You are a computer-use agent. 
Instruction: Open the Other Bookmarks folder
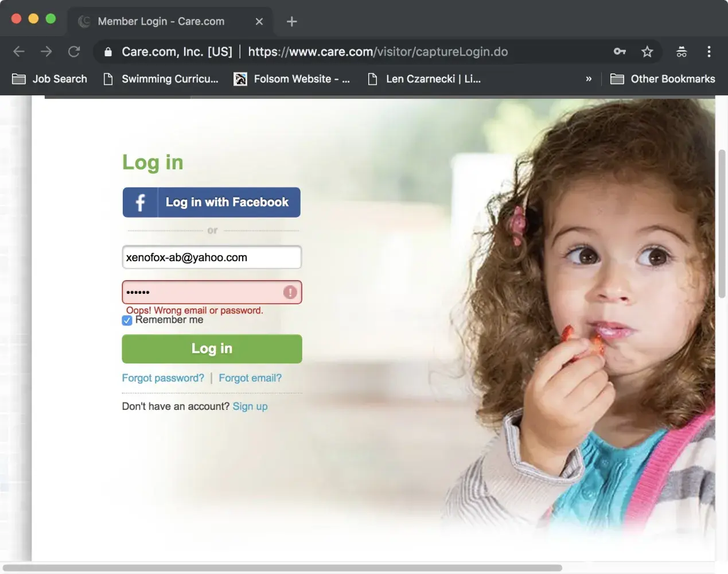click(663, 79)
